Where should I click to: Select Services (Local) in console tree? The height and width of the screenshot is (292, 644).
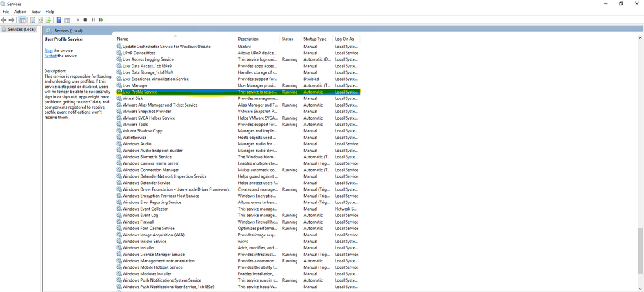pos(19,30)
